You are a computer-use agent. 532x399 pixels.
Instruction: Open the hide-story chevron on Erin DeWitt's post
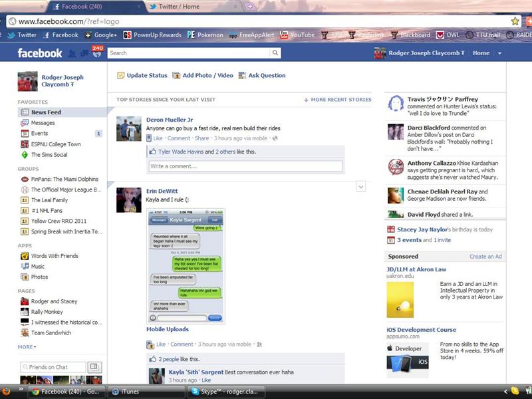tap(361, 187)
